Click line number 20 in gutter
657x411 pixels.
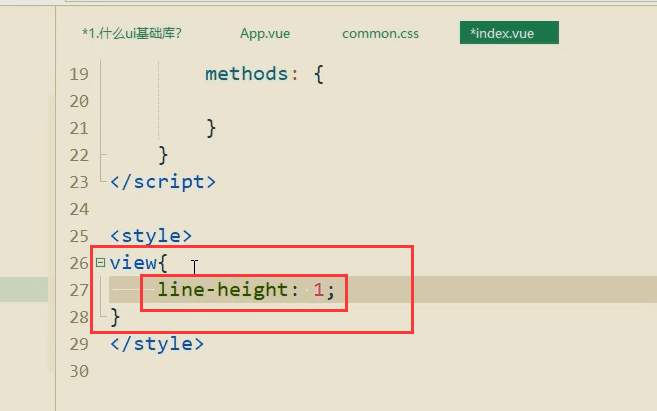coord(79,101)
